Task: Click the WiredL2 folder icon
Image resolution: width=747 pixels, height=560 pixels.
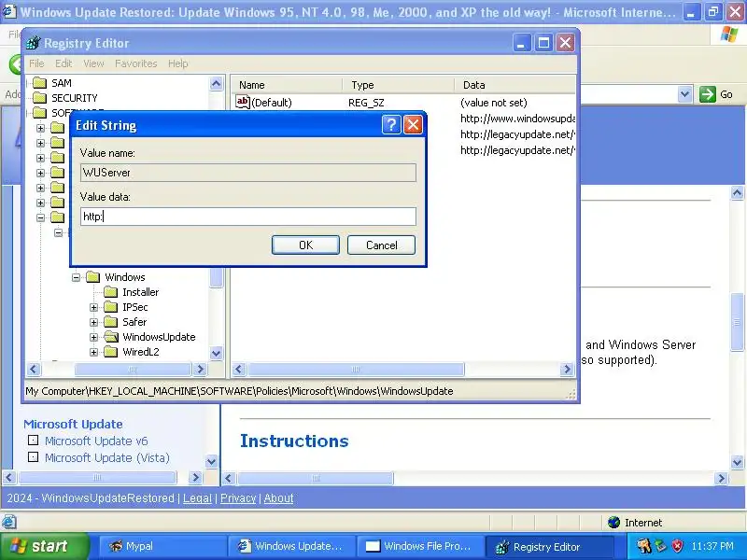Action: click(110, 352)
